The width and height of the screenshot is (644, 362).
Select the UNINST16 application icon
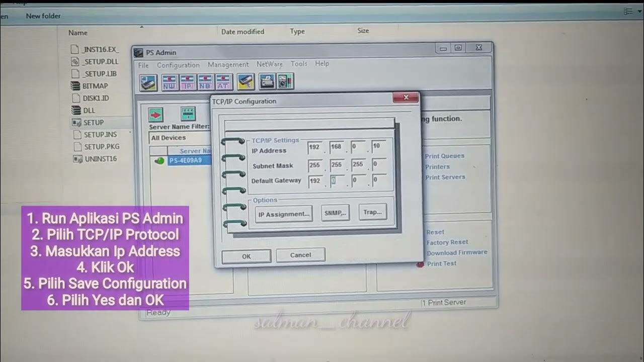pyautogui.click(x=77, y=159)
